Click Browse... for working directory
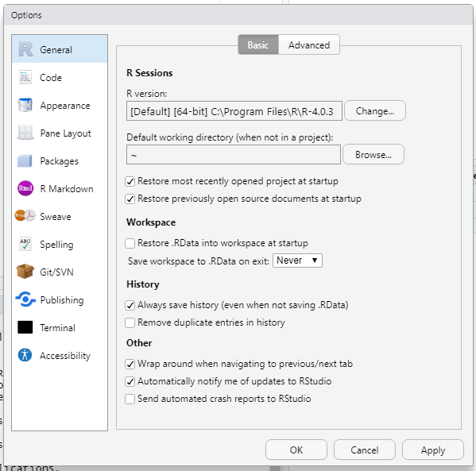Screen dimensions: 476x471 [x=373, y=154]
